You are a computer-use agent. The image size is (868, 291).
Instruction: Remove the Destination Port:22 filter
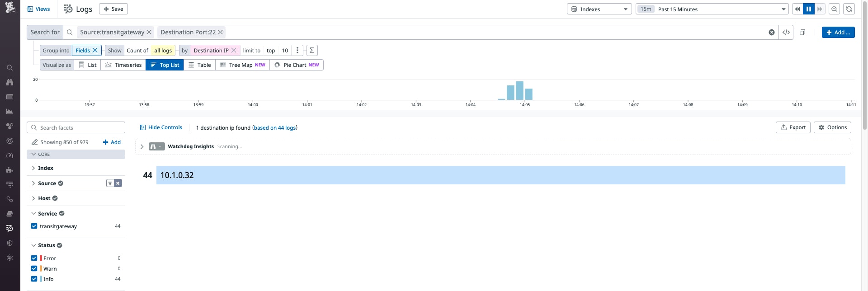coord(221,32)
